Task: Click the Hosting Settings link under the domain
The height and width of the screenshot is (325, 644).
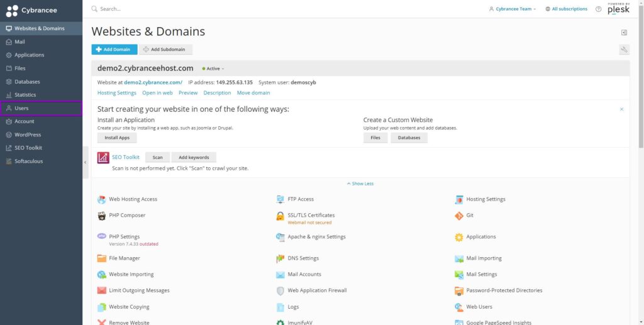Action: [116, 93]
